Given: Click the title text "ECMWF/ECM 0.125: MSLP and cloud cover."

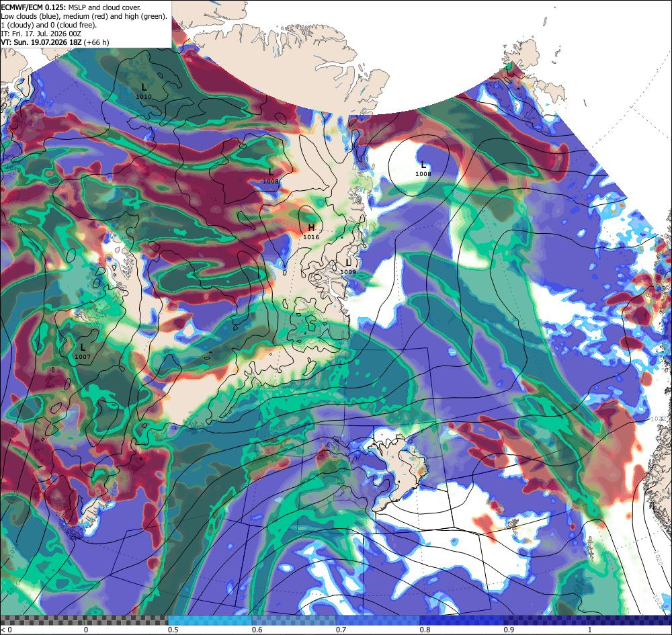Looking at the screenshot, I should pos(71,7).
